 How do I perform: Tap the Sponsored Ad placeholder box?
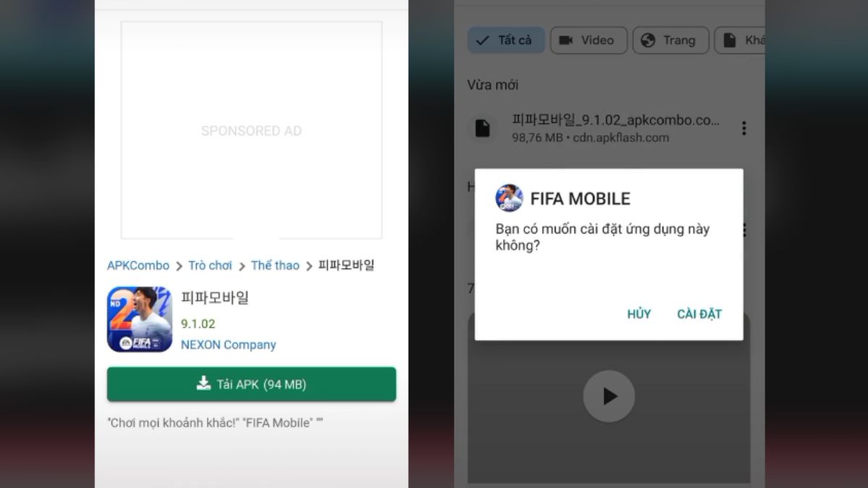251,130
